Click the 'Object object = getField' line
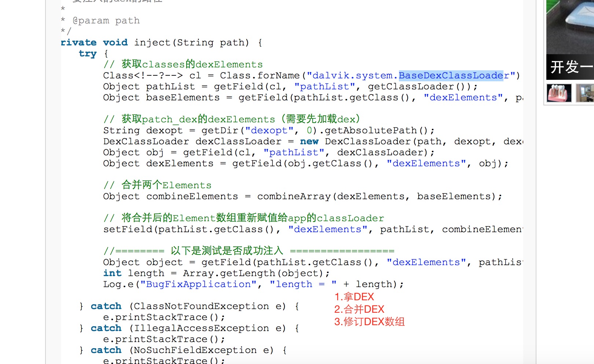 (x=313, y=262)
